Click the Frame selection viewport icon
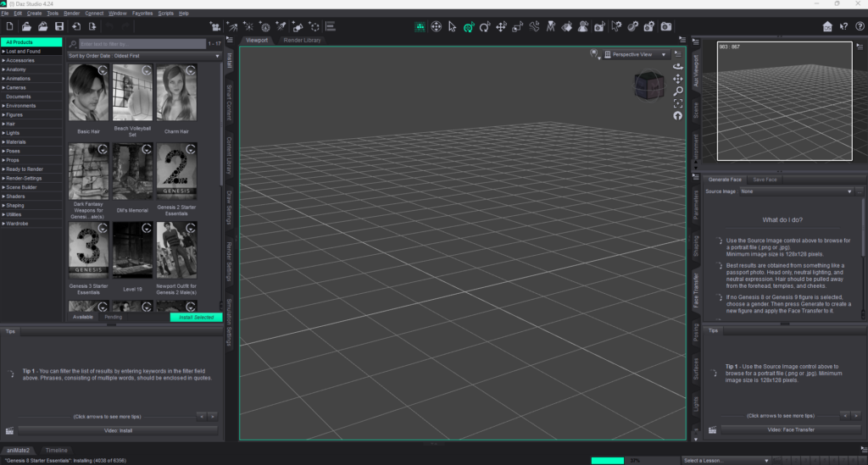 pos(678,102)
